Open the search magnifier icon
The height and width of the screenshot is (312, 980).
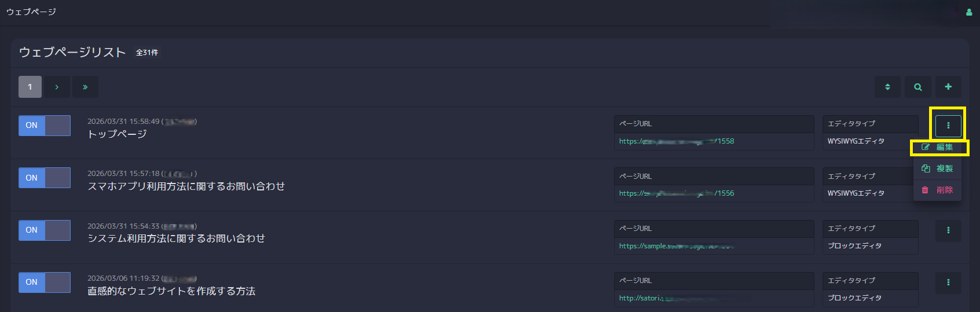pos(918,87)
